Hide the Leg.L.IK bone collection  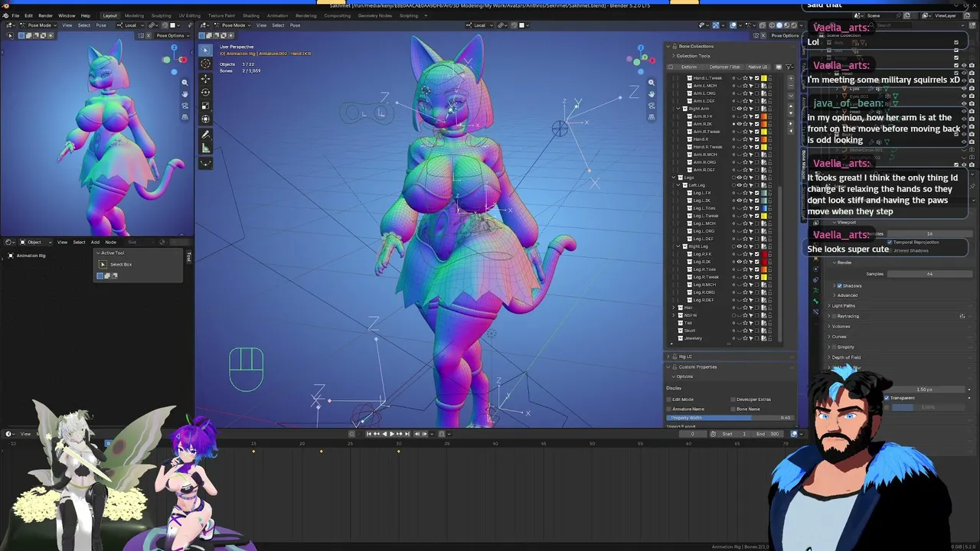740,201
